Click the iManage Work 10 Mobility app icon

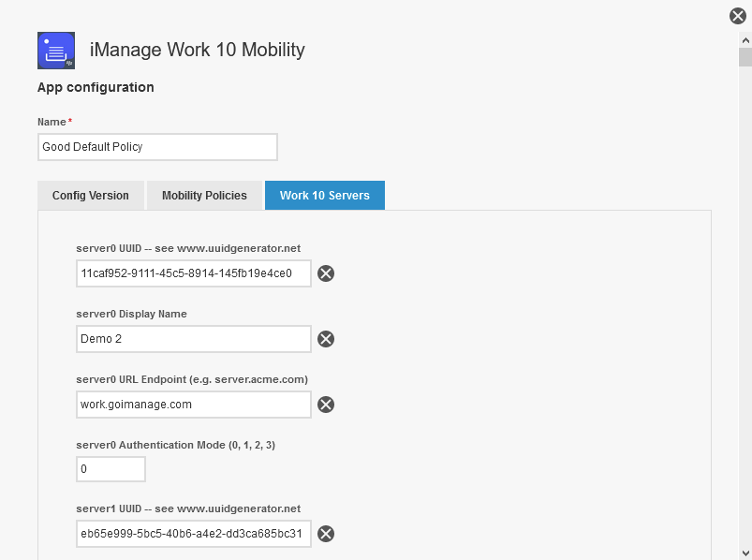tap(56, 51)
